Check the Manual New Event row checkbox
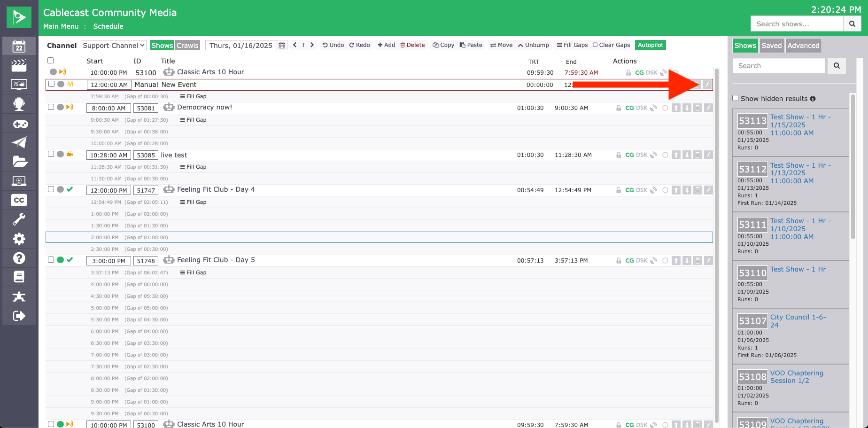 51,84
